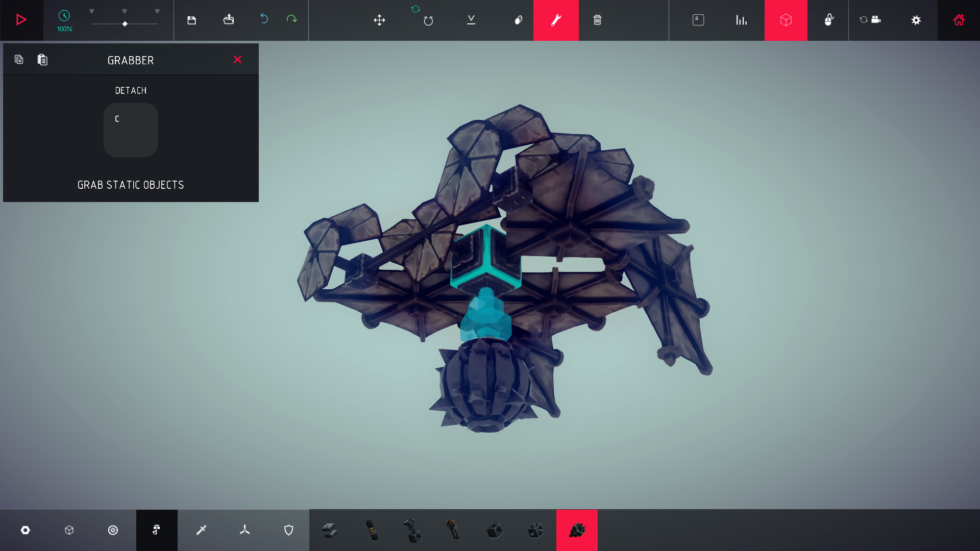
Task: Expand the middle time-scale arrow marker
Action: pos(125,11)
